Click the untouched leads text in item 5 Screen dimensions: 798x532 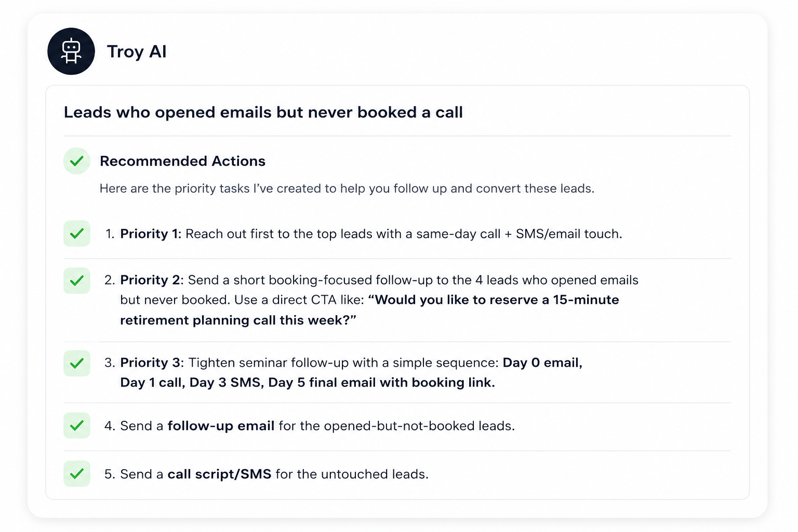(x=375, y=474)
